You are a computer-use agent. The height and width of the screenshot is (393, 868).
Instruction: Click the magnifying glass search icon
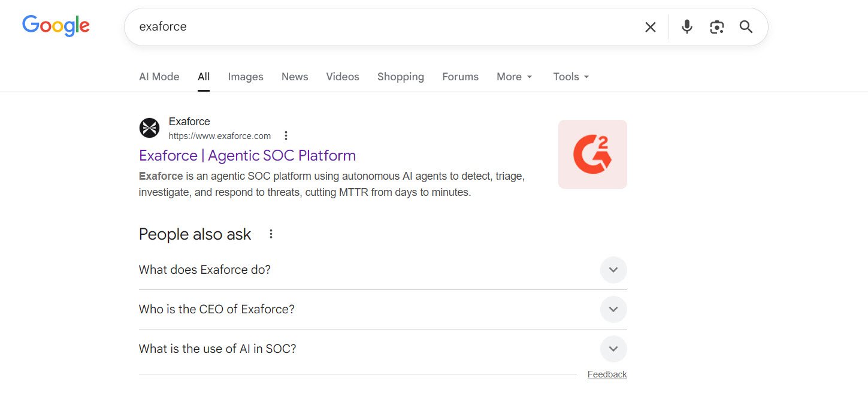pyautogui.click(x=746, y=27)
